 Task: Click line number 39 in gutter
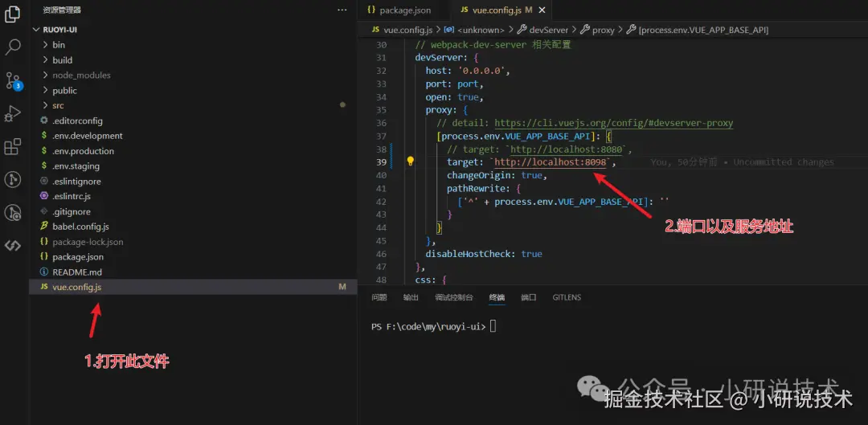(x=381, y=162)
